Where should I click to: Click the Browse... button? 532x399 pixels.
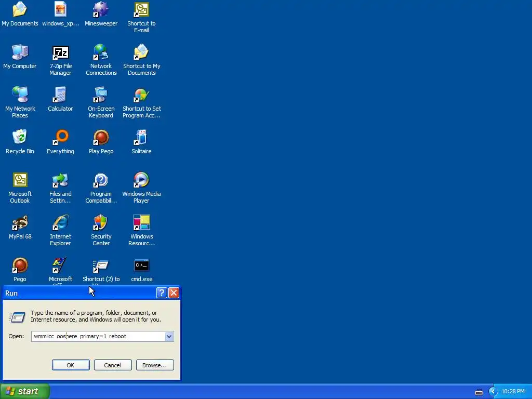(155, 365)
